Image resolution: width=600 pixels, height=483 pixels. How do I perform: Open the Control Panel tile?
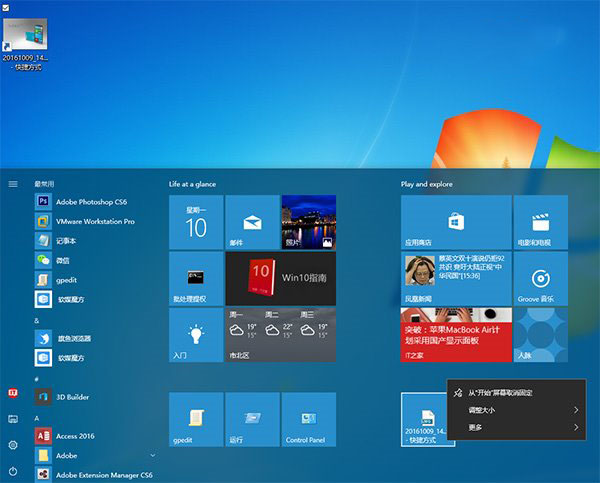[x=309, y=419]
